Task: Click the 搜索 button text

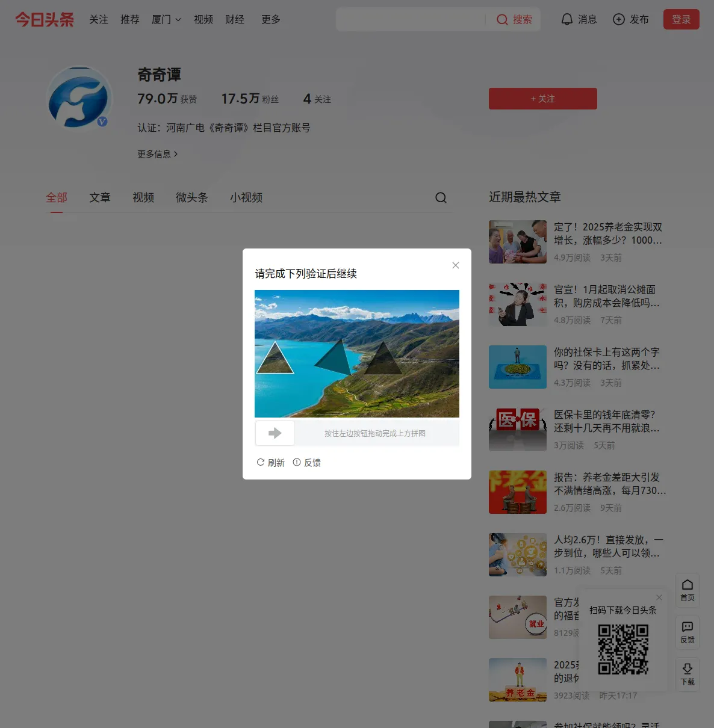Action: coord(523,20)
